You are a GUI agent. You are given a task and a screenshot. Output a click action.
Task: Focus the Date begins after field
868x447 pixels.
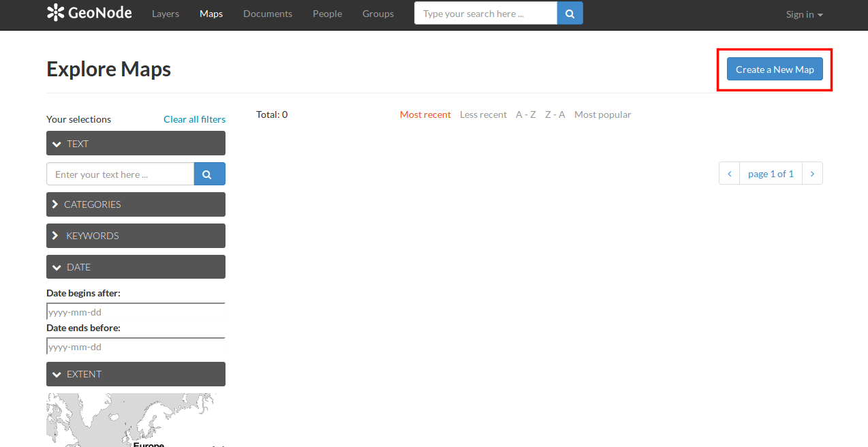pos(136,312)
